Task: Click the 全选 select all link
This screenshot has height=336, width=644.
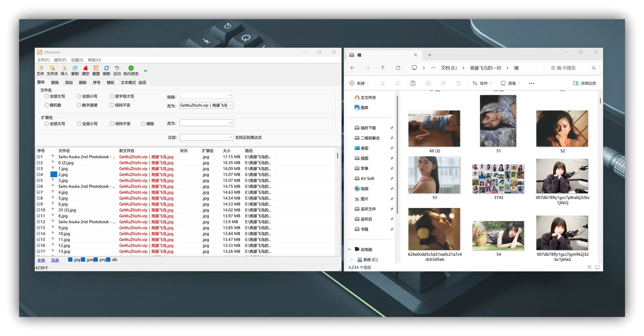Action: (x=41, y=260)
